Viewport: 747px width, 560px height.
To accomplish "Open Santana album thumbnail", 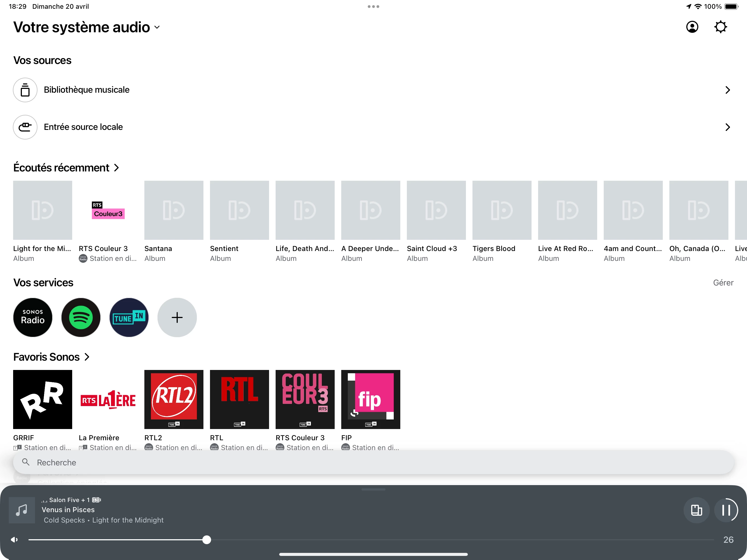I will coord(174,210).
